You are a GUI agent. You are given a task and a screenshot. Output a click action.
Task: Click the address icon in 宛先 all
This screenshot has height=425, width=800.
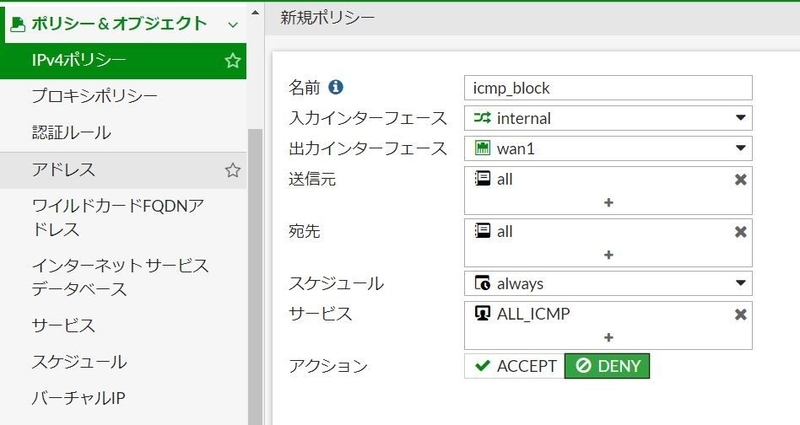pos(482,231)
